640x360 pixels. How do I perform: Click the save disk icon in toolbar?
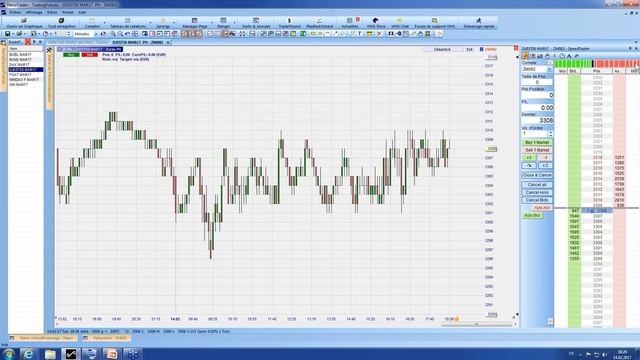[x=7, y=34]
